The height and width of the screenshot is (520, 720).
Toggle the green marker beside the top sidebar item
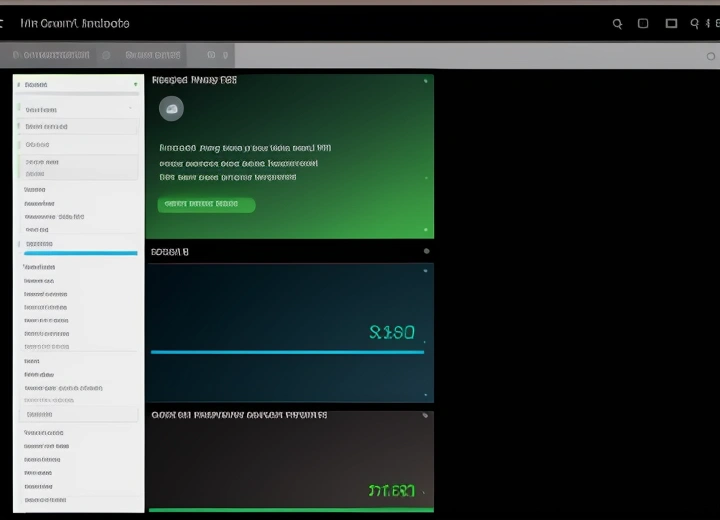coord(18,85)
